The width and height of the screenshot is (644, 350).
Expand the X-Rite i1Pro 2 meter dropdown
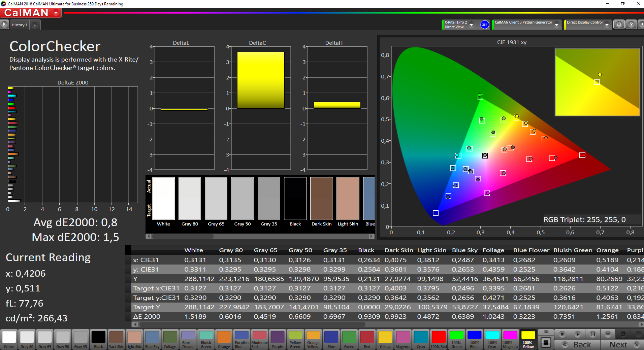pos(471,25)
